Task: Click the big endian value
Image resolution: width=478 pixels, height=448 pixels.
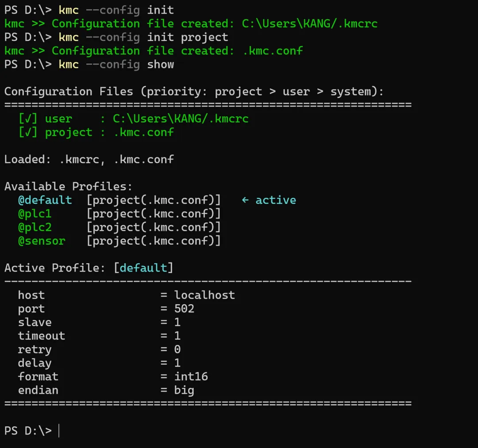Action: click(x=184, y=390)
